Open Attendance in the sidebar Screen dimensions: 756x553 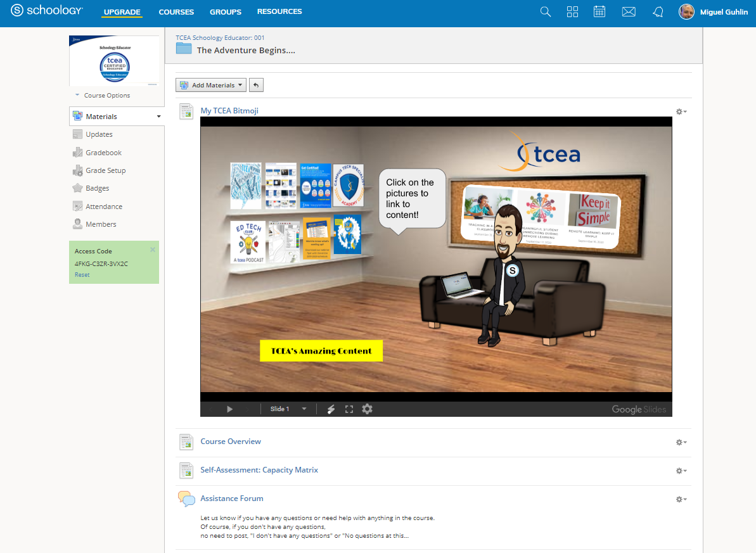tap(104, 207)
